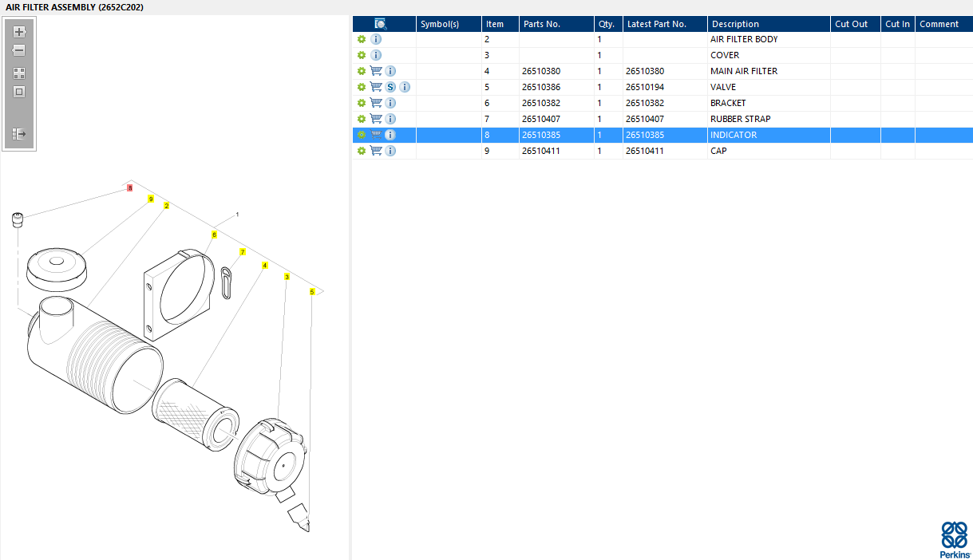Add RUBBER STRAP to cart

pos(376,119)
